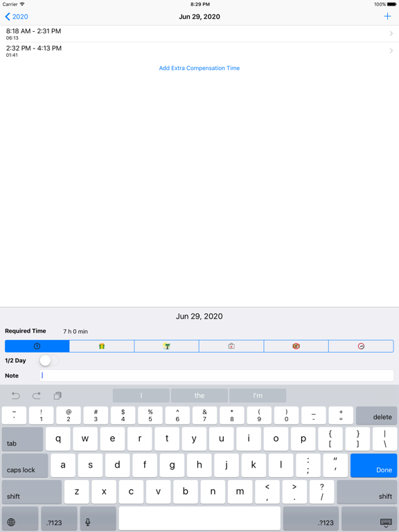Tap the left bracket brace key
Viewport: 399px width, 532px height.
point(330,439)
